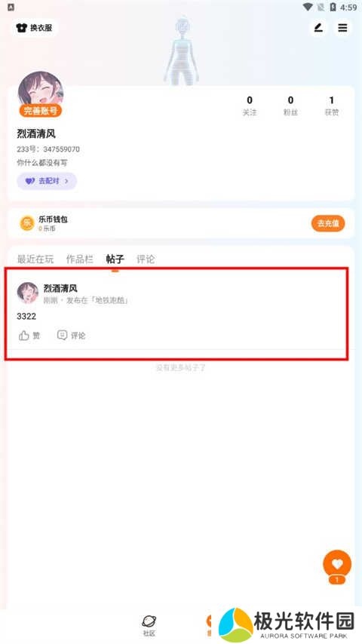Expand 去配对 via its chevron arrow
This screenshot has width=362, height=644.
point(66,181)
